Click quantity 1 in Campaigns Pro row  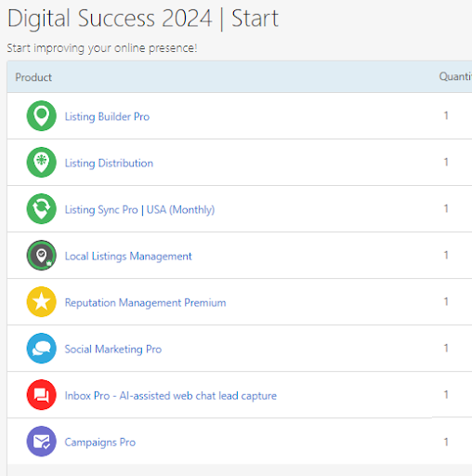pos(446,442)
